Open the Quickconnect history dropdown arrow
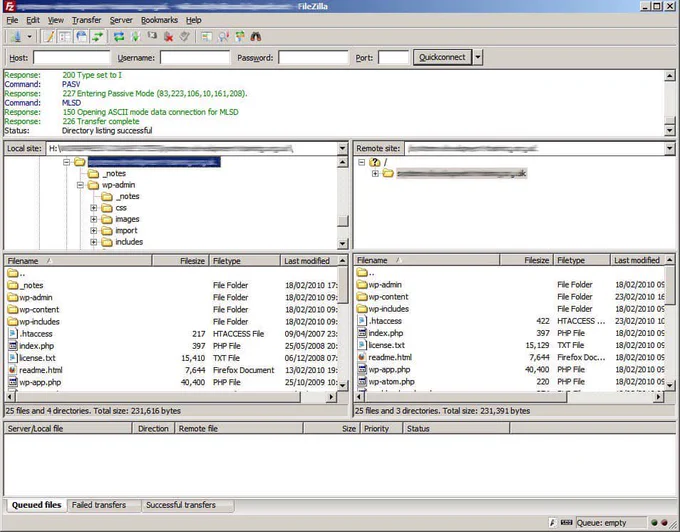This screenshot has width=680, height=532. pyautogui.click(x=477, y=57)
